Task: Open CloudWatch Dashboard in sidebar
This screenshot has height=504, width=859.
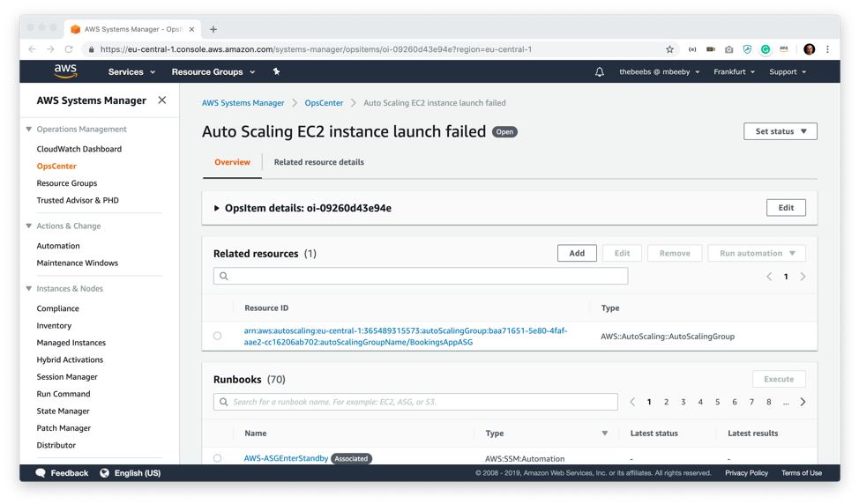Action: tap(78, 149)
